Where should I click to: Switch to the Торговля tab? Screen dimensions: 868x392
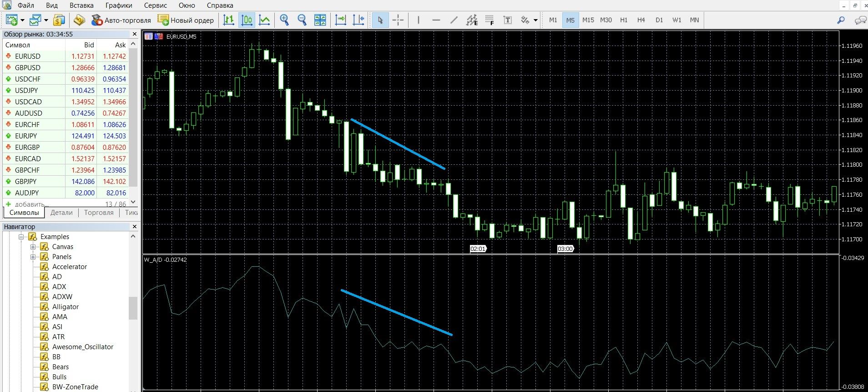99,213
